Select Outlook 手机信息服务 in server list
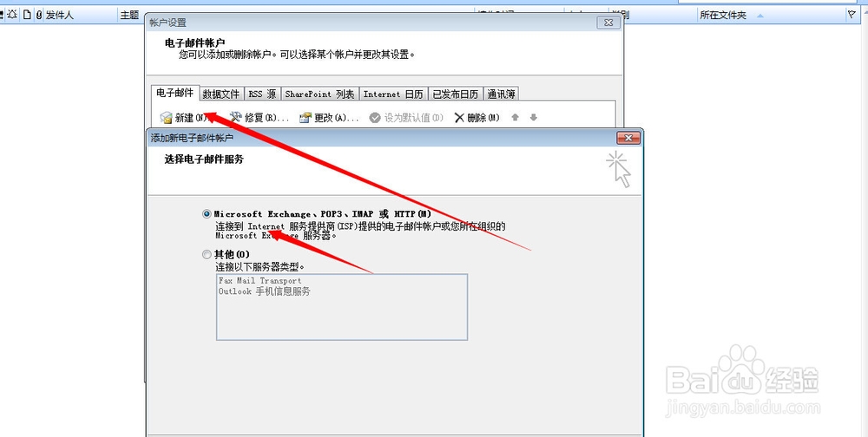Image resolution: width=868 pixels, height=437 pixels. point(264,291)
